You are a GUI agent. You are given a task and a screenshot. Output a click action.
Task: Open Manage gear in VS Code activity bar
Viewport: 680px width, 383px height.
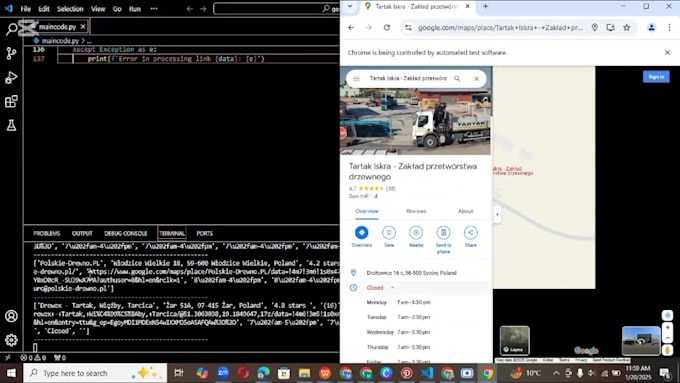click(11, 340)
